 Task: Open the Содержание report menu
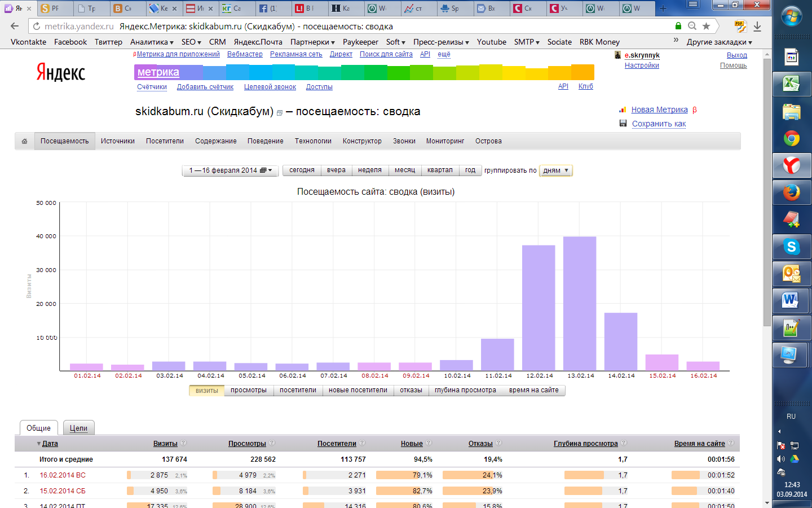(x=216, y=141)
